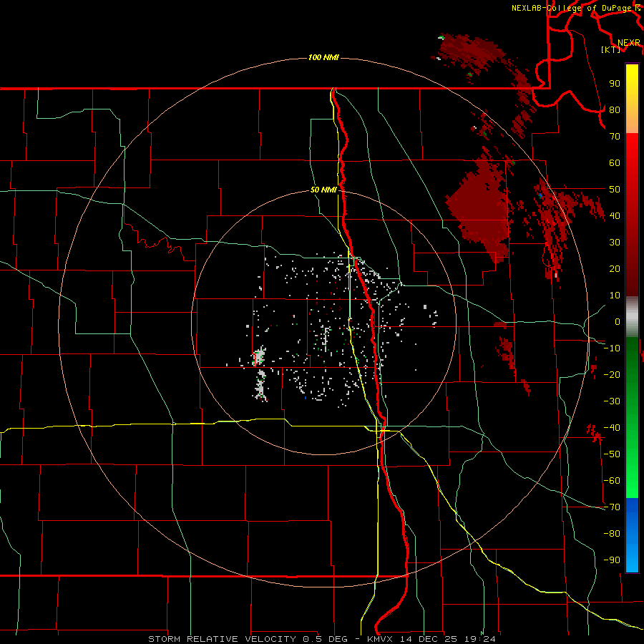This screenshot has width=644, height=644.
Task: Click the 10 value on the velocity scale
Action: point(615,296)
